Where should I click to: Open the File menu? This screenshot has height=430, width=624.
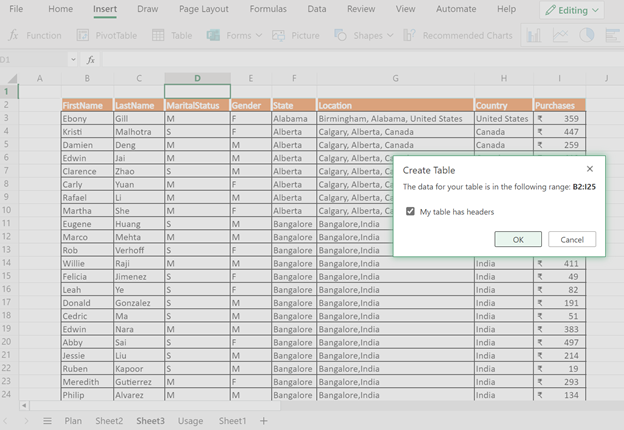pyautogui.click(x=16, y=9)
